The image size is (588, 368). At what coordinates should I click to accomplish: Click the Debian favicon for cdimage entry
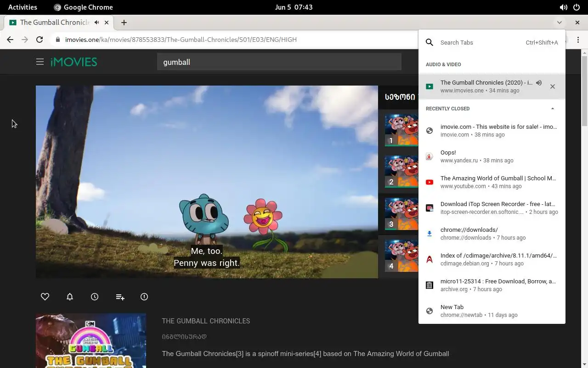pyautogui.click(x=430, y=259)
